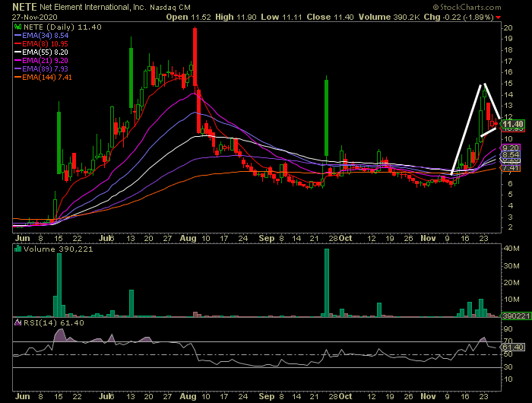Click the 90 RSI axis label
Viewport: 532px width, 403px height.
coord(508,329)
